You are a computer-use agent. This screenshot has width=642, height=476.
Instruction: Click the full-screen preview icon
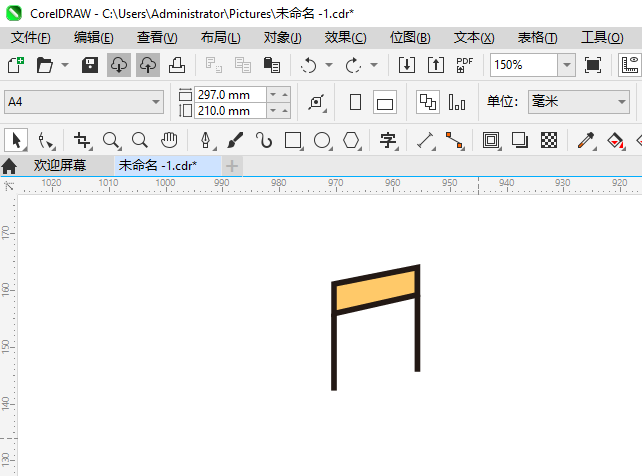tap(593, 65)
